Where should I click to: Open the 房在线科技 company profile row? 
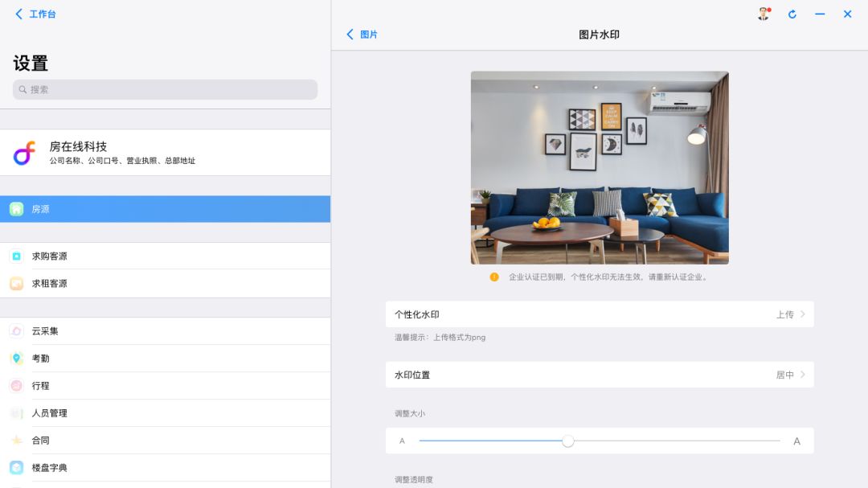(x=165, y=152)
